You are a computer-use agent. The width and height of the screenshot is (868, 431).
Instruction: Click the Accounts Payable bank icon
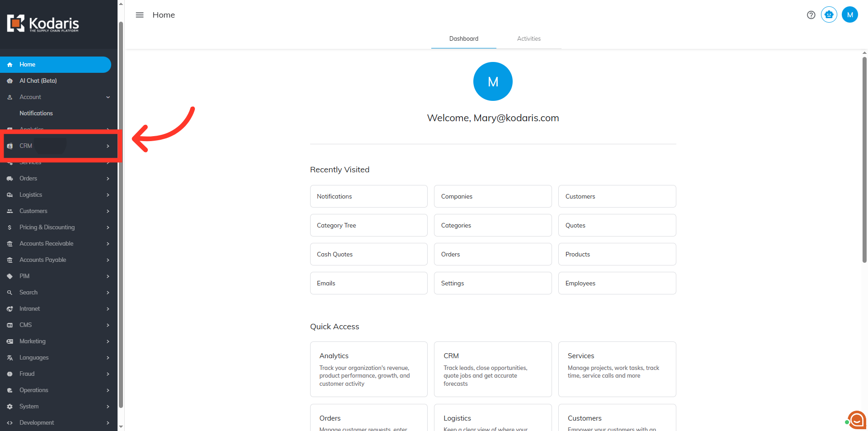coord(10,260)
